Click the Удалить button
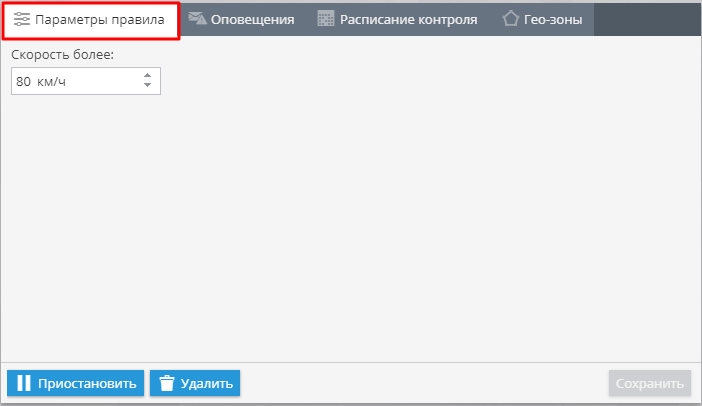This screenshot has height=406, width=702. [195, 383]
